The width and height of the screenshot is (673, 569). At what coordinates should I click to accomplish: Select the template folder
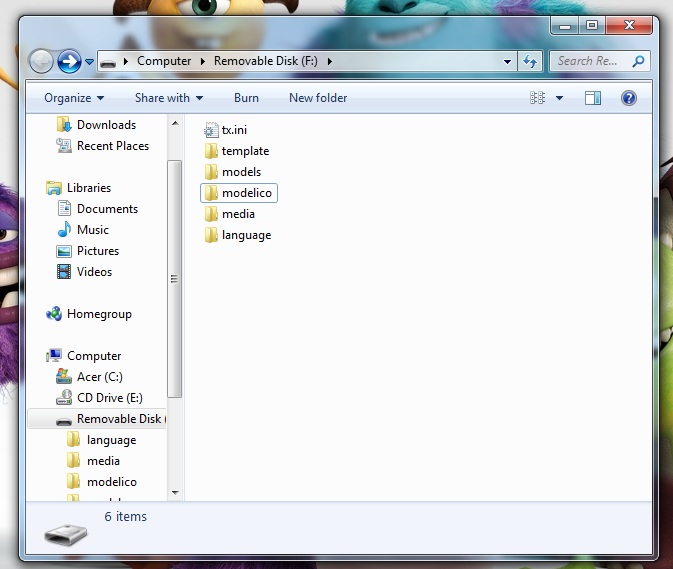pos(245,151)
